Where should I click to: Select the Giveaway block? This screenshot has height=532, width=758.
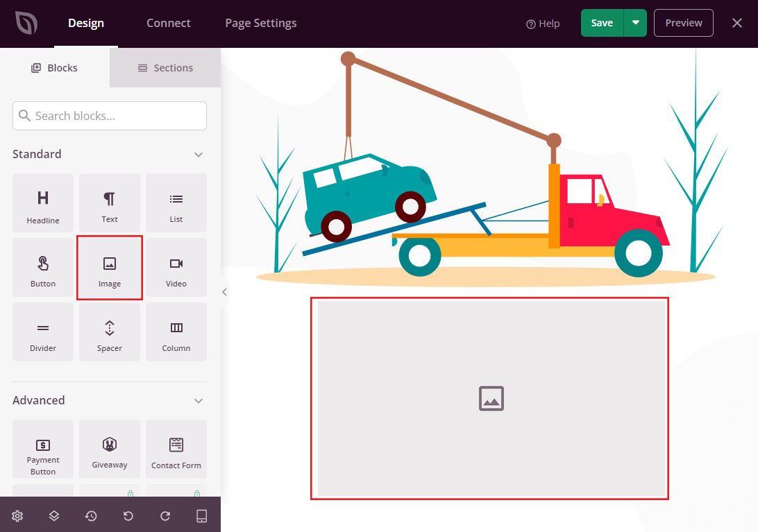110,449
